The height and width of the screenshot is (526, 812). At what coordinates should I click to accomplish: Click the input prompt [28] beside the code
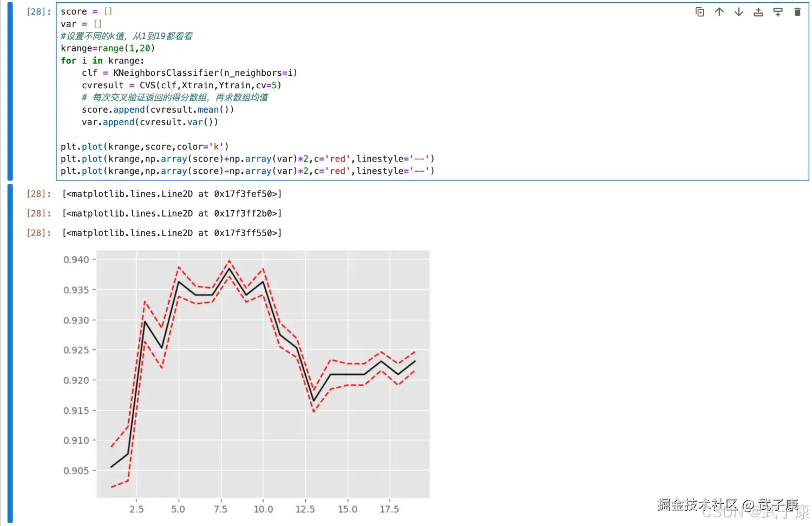pos(39,11)
